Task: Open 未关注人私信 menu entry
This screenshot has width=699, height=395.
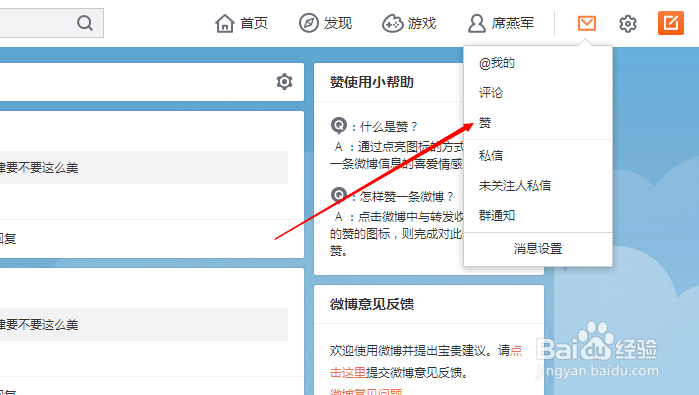Action: pyautogui.click(x=514, y=185)
